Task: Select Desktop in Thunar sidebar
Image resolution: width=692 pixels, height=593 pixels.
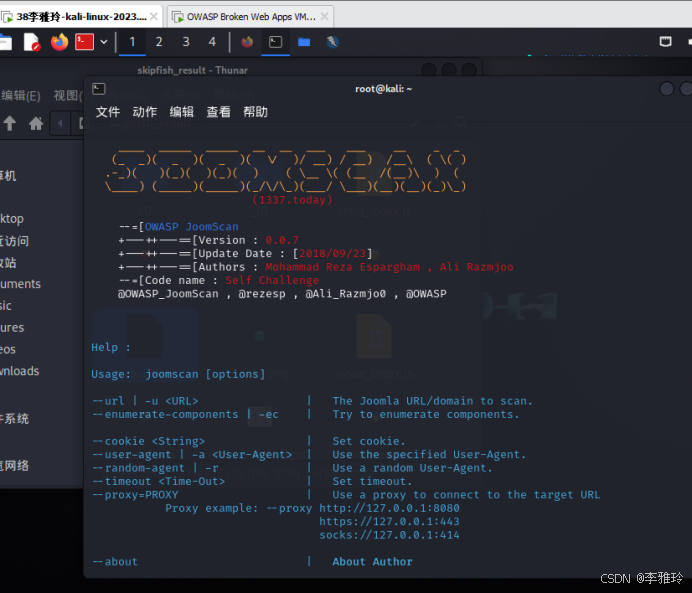Action: pos(12,218)
